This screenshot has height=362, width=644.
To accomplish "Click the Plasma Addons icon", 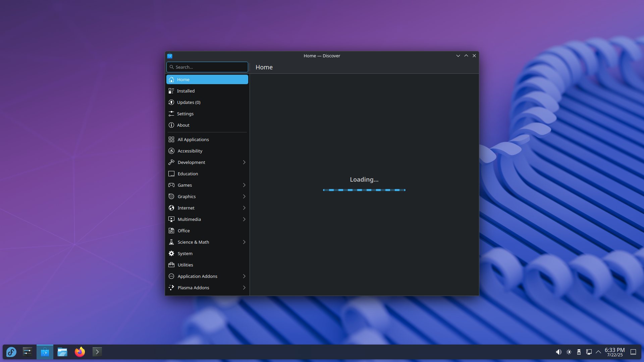I will point(171,288).
